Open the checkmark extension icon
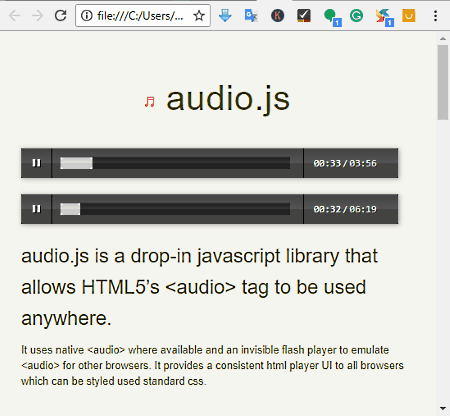450x416 pixels. [x=304, y=16]
